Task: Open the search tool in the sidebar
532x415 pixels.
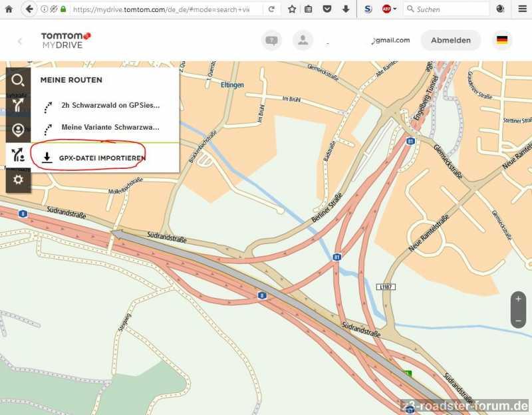Action: tap(18, 80)
